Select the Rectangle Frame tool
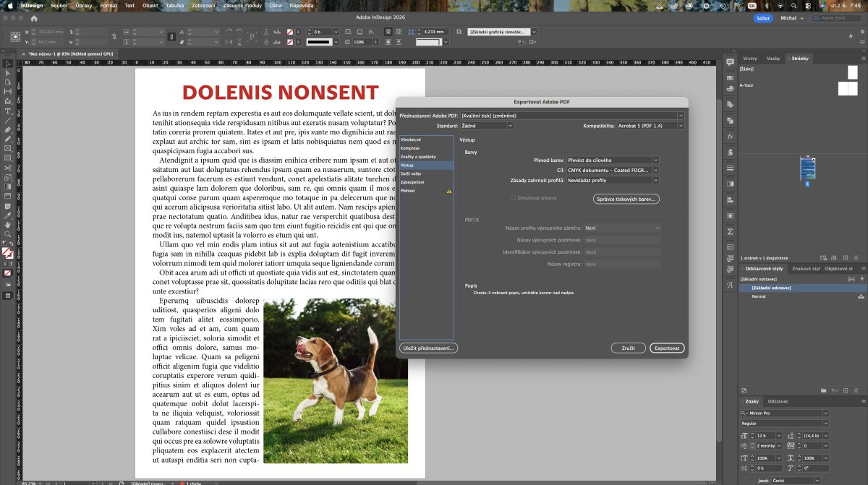The height and width of the screenshot is (485, 868). pyautogui.click(x=8, y=148)
